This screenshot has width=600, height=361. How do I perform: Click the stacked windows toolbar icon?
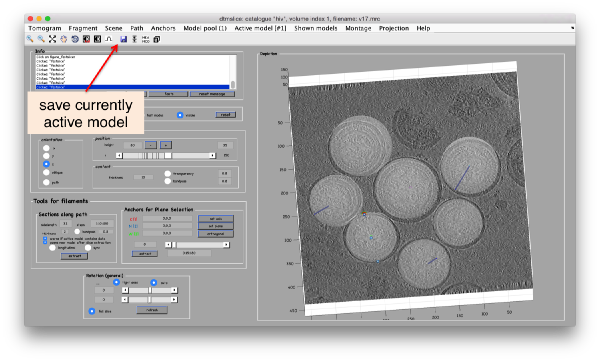pos(157,39)
